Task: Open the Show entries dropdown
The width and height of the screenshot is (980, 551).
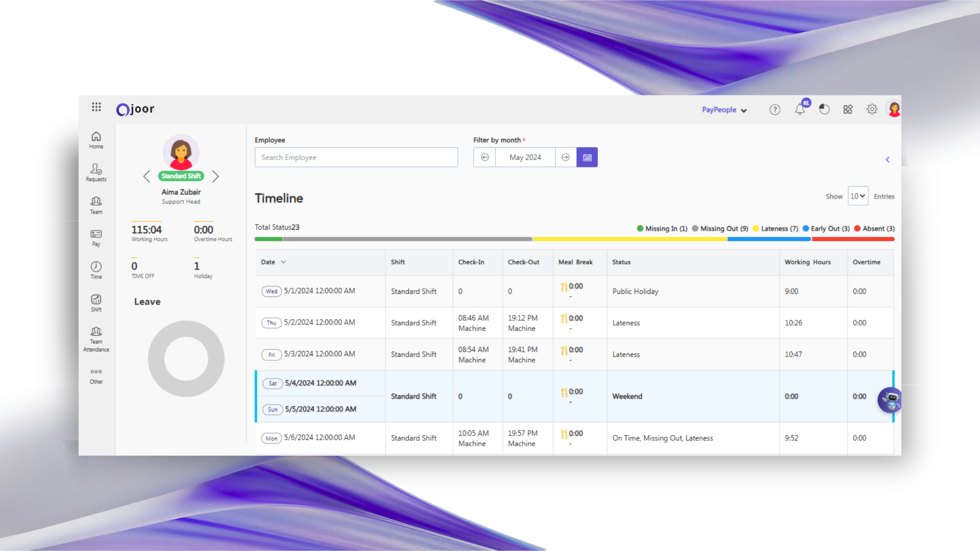Action: click(857, 196)
